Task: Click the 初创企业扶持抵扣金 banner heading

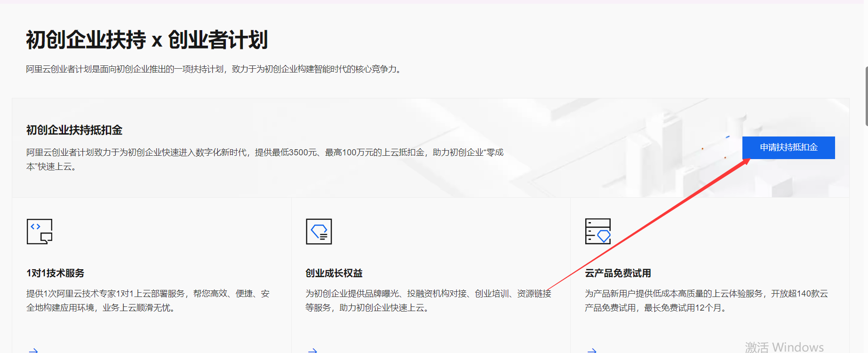Action: 74,130
